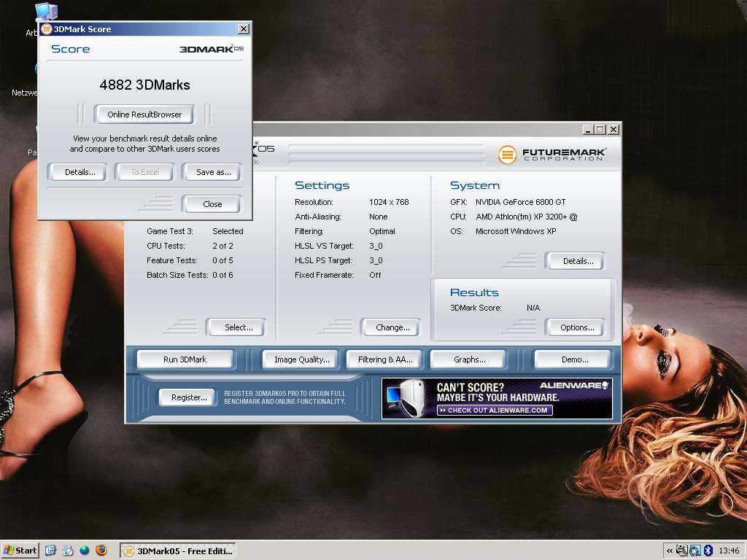Open the Image Quality tool

click(301, 359)
